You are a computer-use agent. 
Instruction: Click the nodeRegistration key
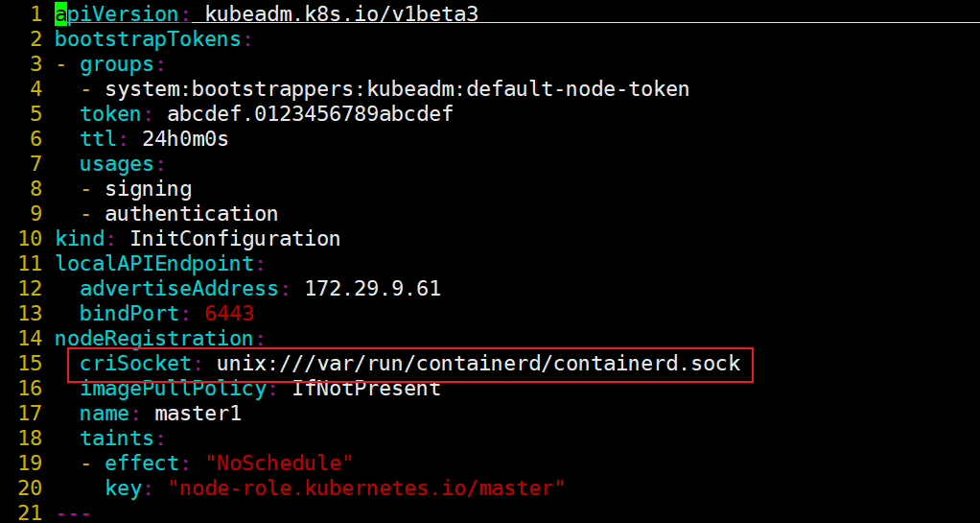[x=154, y=339]
